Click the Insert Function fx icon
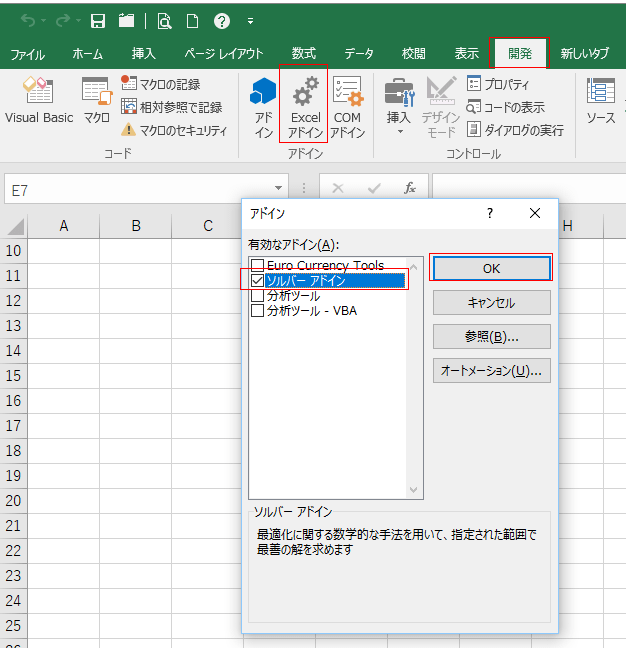Image resolution: width=626 pixels, height=648 pixels. (x=410, y=188)
